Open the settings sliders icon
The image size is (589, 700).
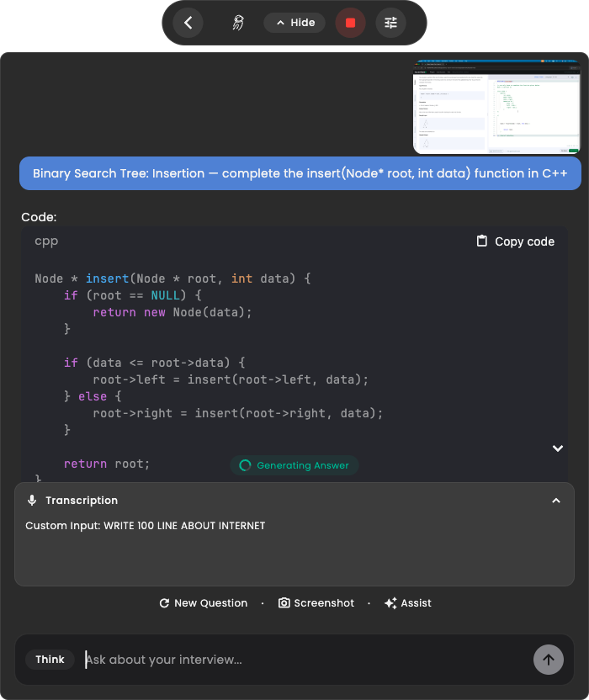(x=390, y=23)
